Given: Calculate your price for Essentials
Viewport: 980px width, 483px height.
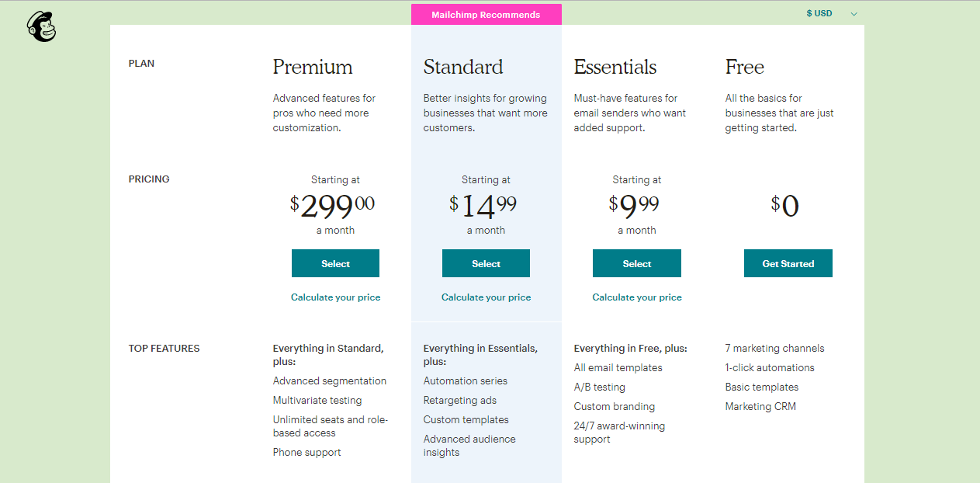Looking at the screenshot, I should tap(636, 297).
